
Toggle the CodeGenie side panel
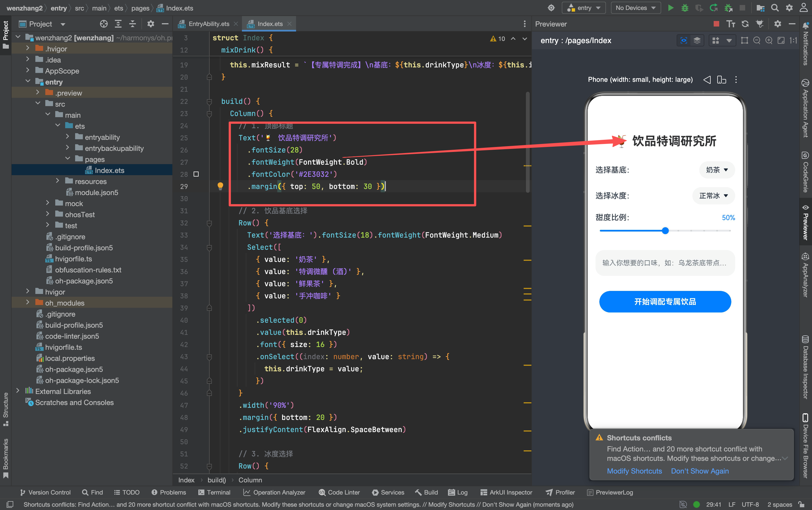click(x=806, y=172)
